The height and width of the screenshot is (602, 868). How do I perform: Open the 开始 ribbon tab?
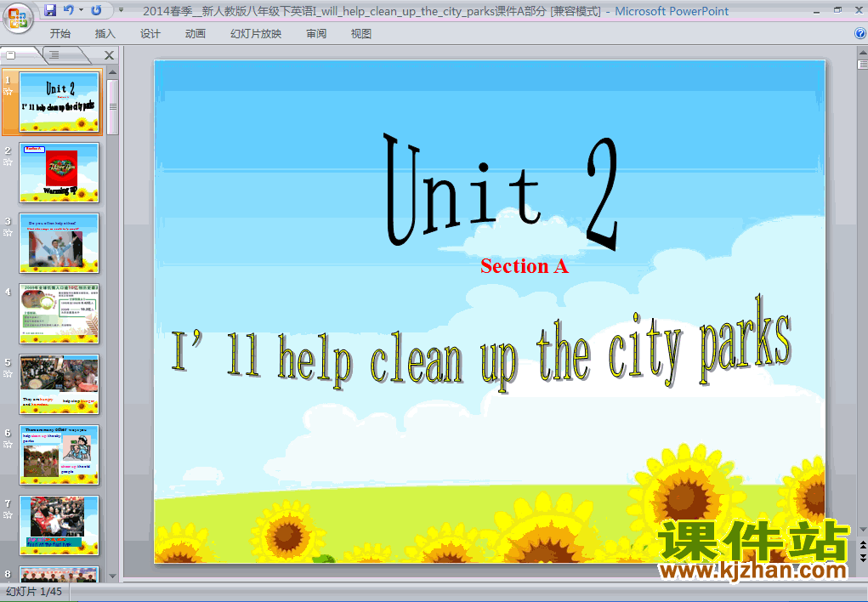[x=60, y=34]
